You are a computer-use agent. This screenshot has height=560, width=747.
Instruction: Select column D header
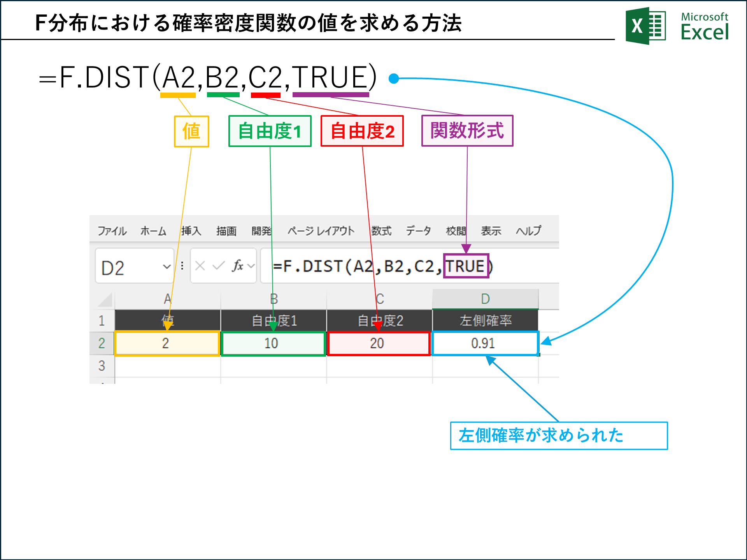pos(485,299)
